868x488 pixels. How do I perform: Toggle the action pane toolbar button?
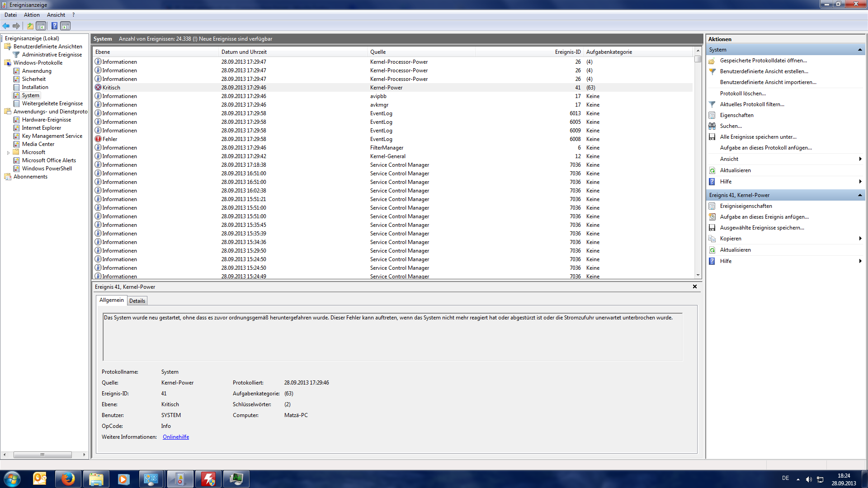click(66, 26)
